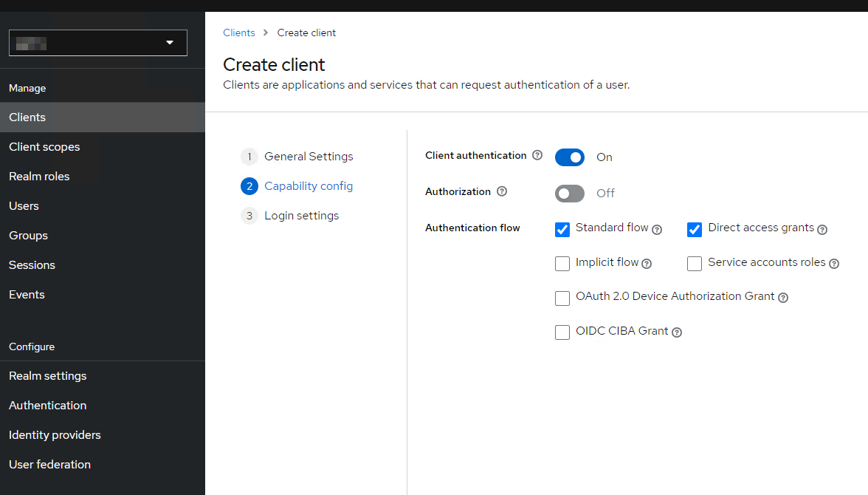Jump to Login settings wizard step
The height and width of the screenshot is (495, 868).
pos(301,216)
